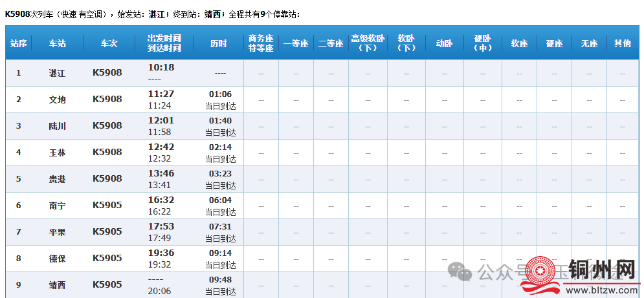The image size is (644, 298).
Task: Select the 一等座 column header
Action: tap(296, 43)
